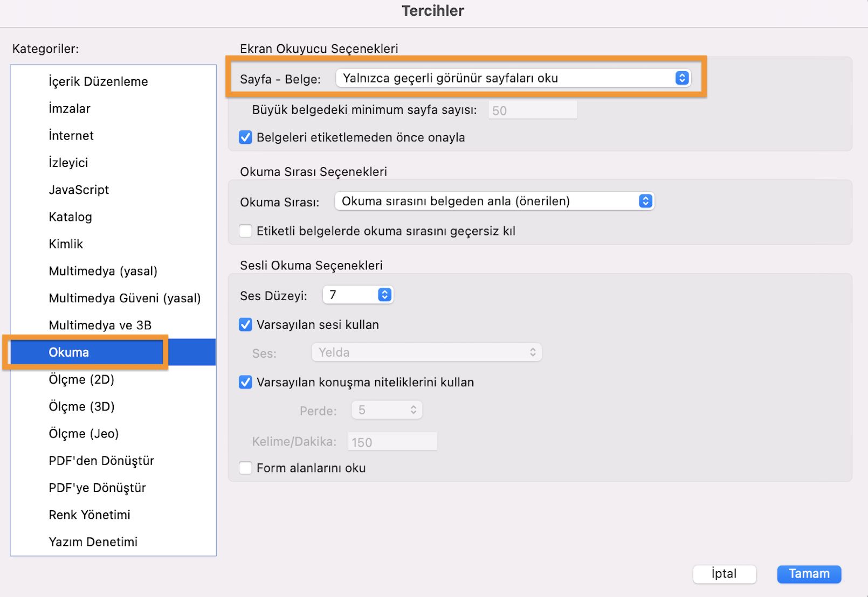Open the Ses Düzeyi volume dropdown
Image resolution: width=868 pixels, height=597 pixels.
(x=358, y=295)
